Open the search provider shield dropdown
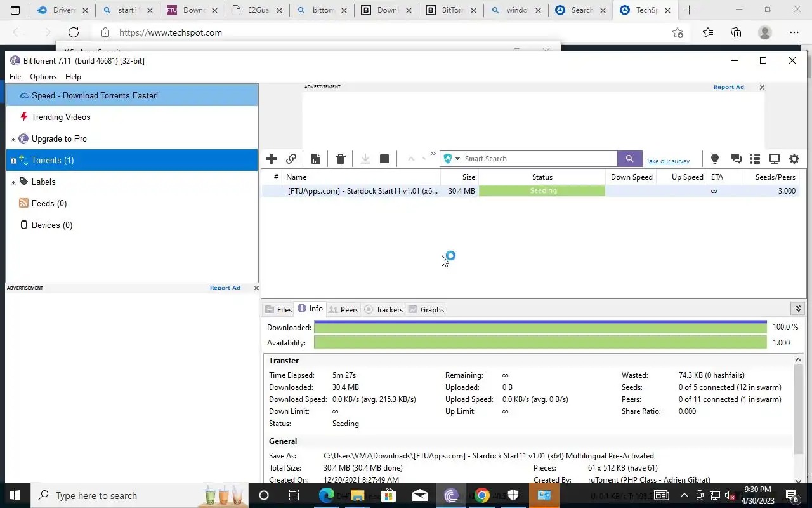Viewport: 812px width, 508px height. pos(452,159)
